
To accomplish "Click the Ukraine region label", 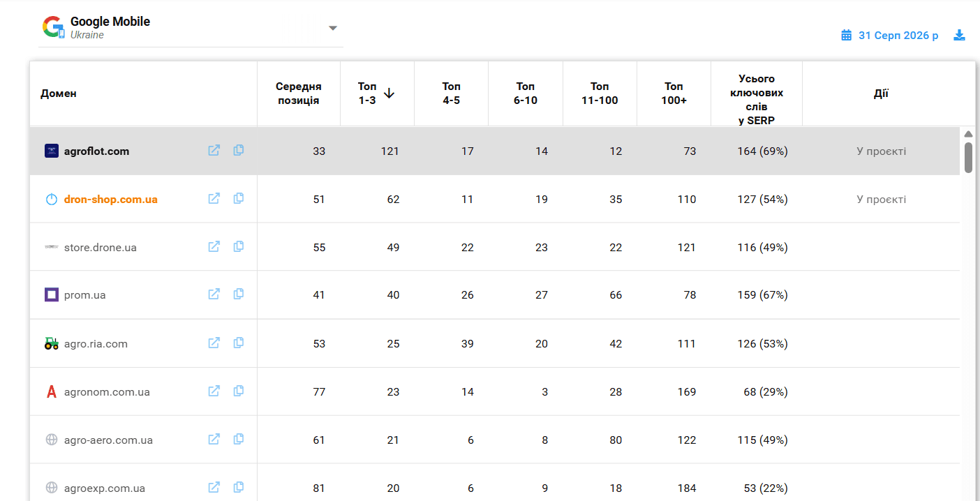I will pos(87,35).
